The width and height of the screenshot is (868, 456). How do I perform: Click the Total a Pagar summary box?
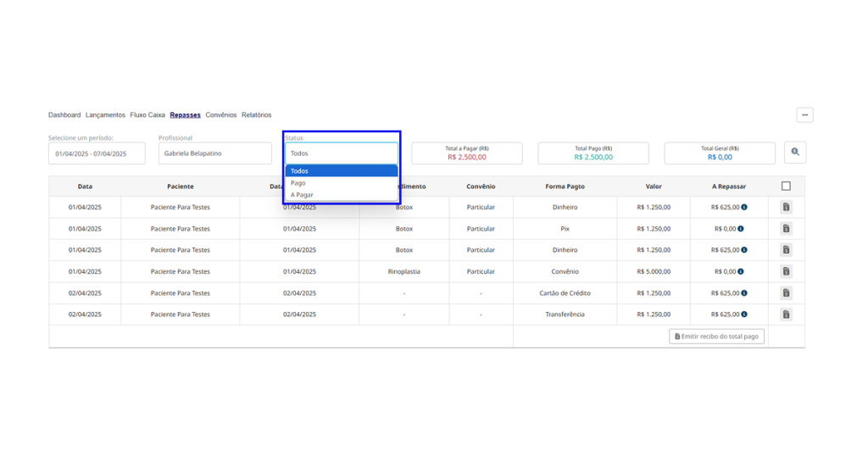pyautogui.click(x=467, y=153)
